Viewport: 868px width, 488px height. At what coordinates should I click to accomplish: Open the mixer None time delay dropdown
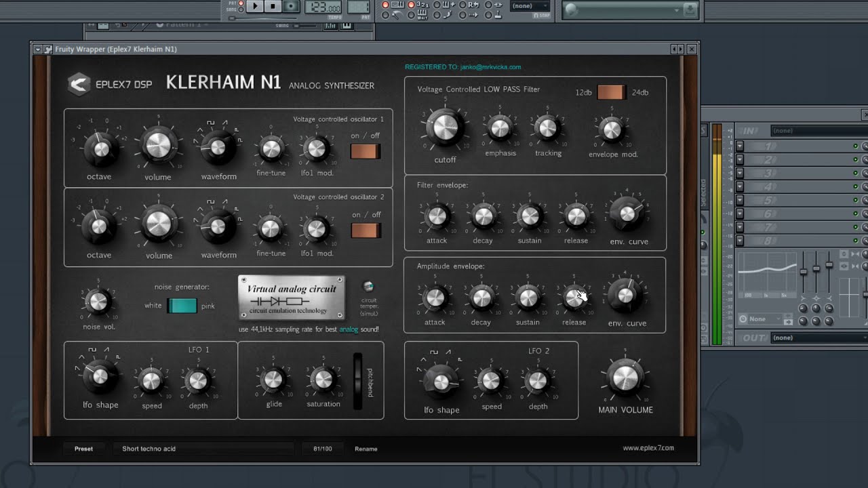point(765,319)
